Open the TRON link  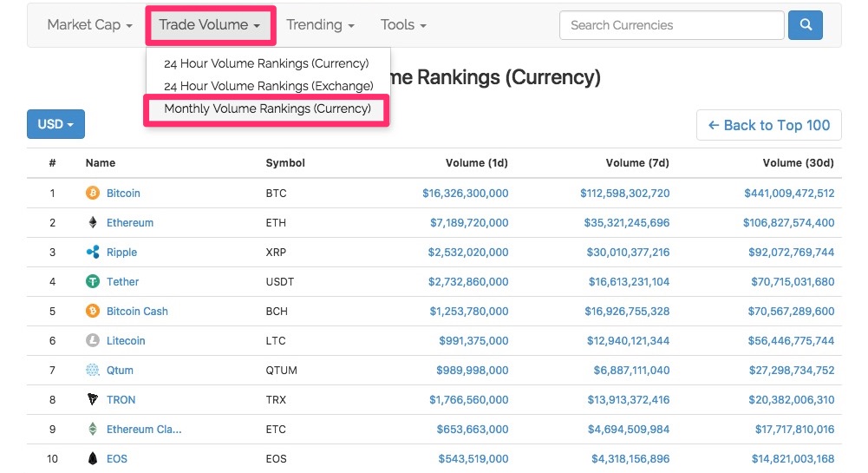[x=121, y=399]
